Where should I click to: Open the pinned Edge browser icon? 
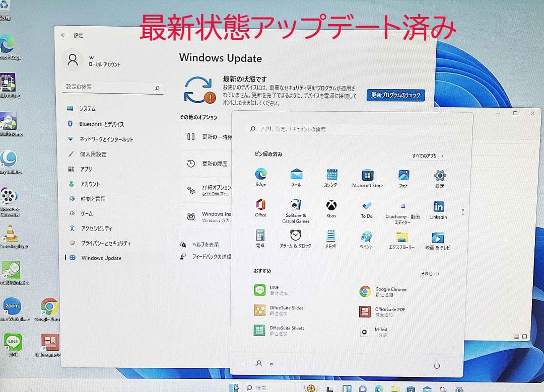[261, 175]
